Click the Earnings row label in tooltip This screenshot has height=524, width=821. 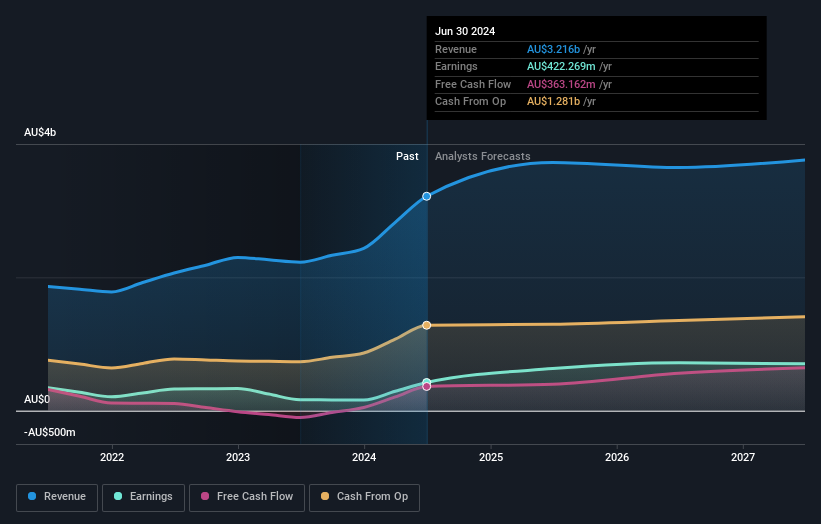(456, 66)
